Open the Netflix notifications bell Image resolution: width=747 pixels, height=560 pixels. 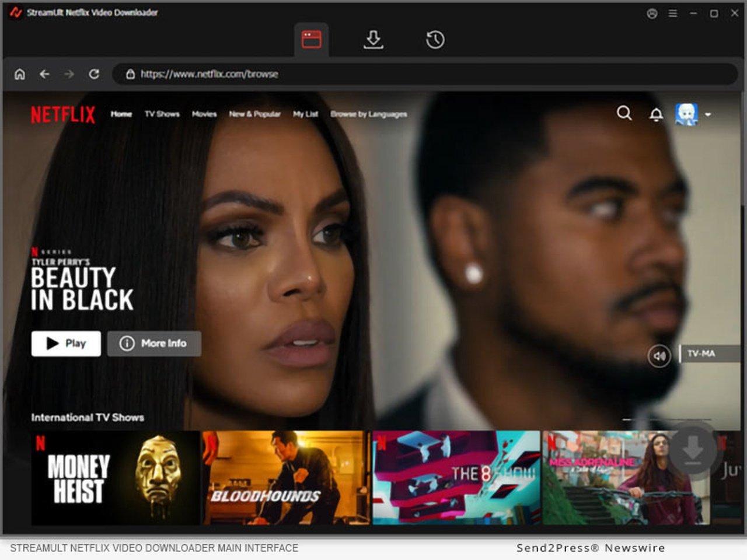[x=655, y=114]
